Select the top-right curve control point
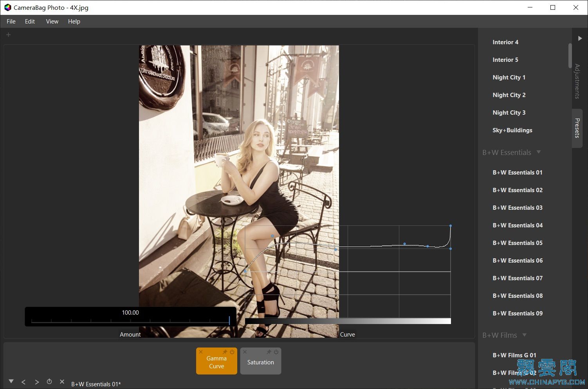The height and width of the screenshot is (389, 588). coord(451,226)
